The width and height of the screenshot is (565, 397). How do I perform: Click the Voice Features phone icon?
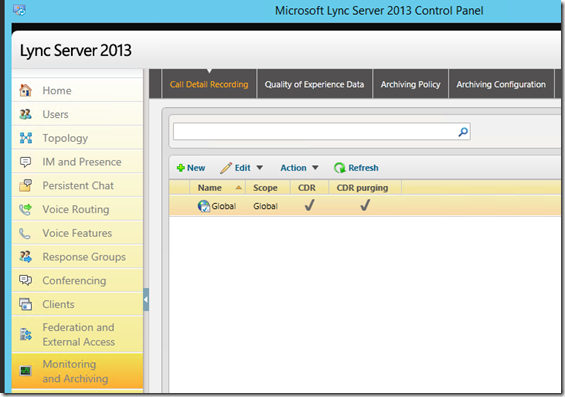click(25, 233)
